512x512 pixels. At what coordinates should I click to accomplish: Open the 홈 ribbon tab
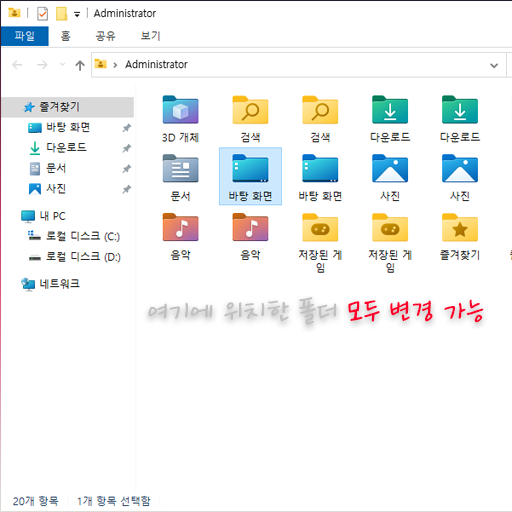pos(65,36)
